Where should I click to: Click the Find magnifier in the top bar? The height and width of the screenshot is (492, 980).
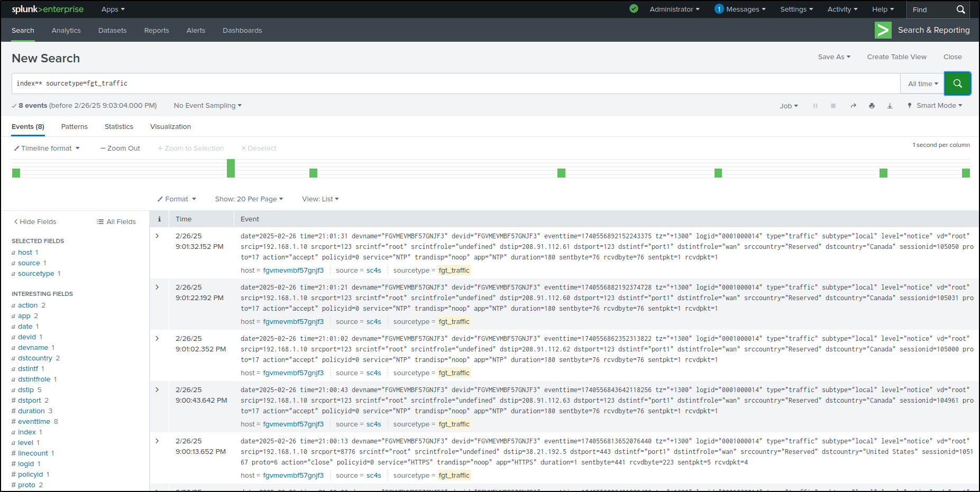point(960,9)
